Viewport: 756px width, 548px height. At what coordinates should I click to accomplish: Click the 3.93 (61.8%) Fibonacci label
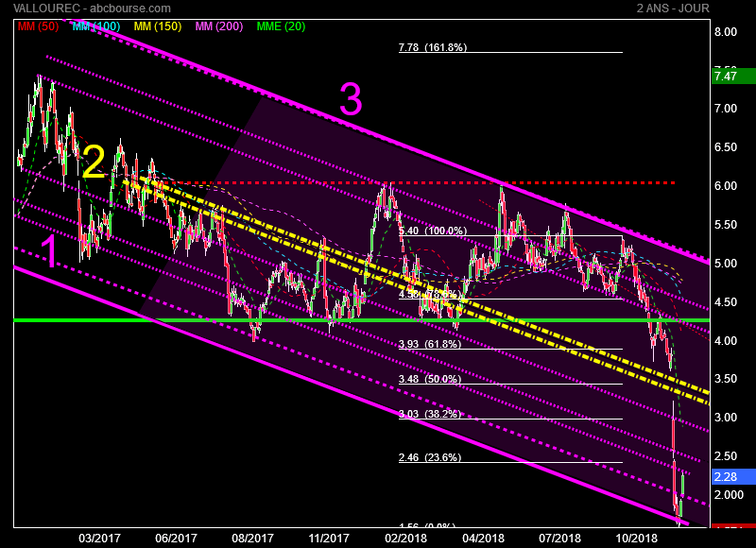[x=430, y=344]
